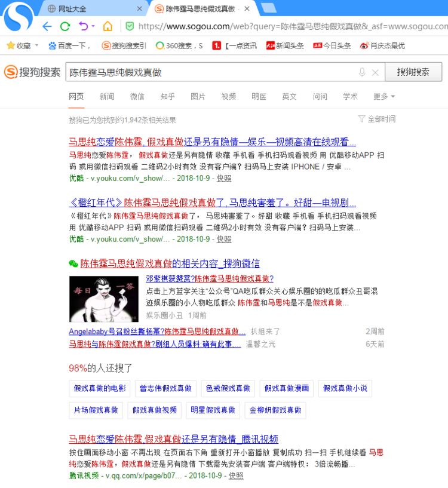Close the 网址大全 tab
This screenshot has height=488, width=448.
point(140,9)
